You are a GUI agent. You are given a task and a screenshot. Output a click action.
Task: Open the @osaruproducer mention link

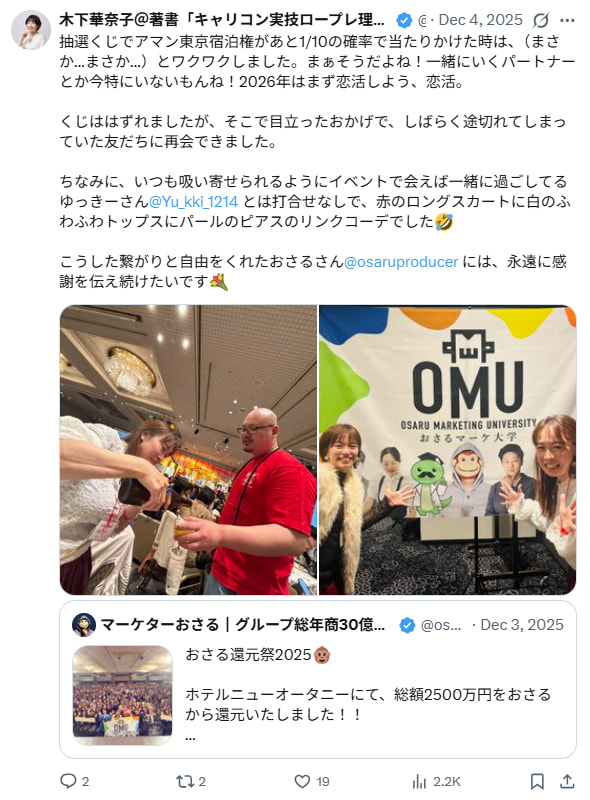pyautogui.click(x=401, y=262)
